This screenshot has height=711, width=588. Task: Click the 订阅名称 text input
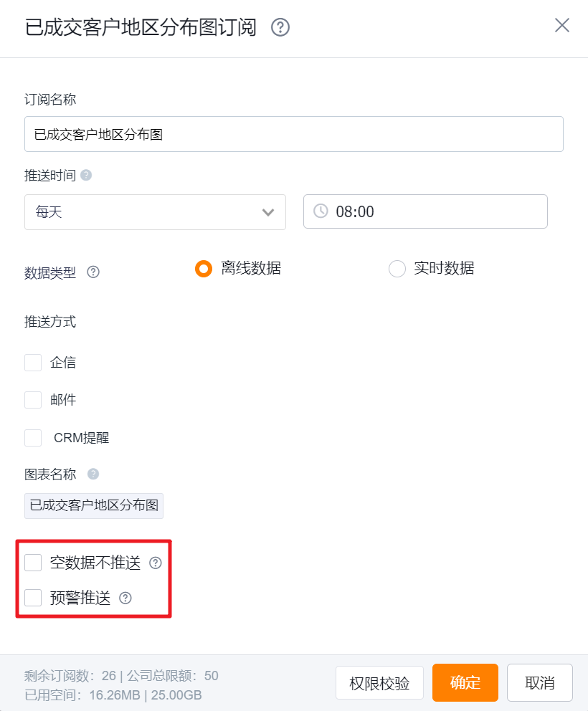tap(293, 134)
